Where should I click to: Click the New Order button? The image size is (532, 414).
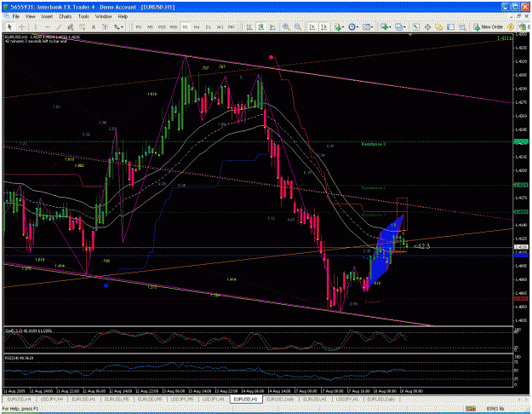[489, 26]
